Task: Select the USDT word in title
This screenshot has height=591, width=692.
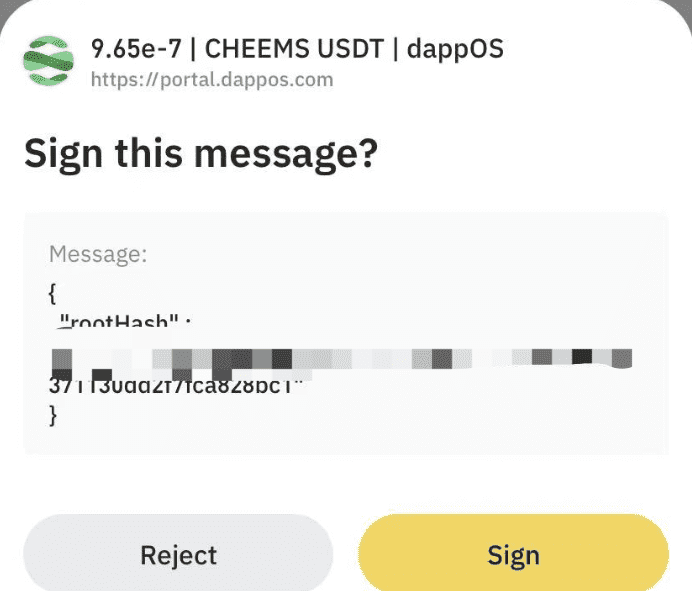Action: point(350,49)
